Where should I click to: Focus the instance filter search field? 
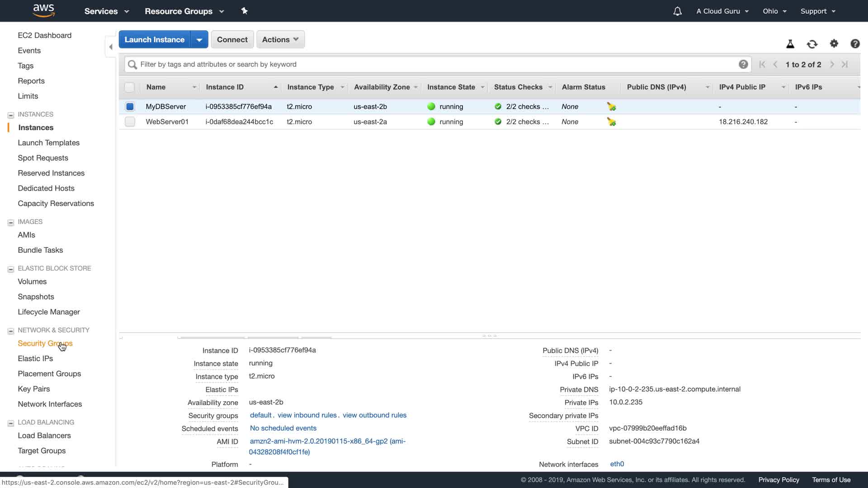(x=434, y=64)
